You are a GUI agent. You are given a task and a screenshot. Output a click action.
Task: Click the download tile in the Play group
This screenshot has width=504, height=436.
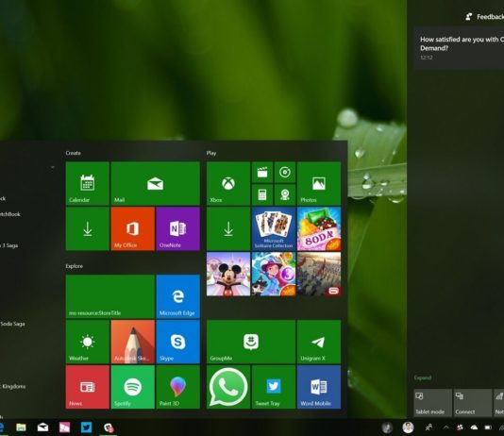tap(228, 228)
